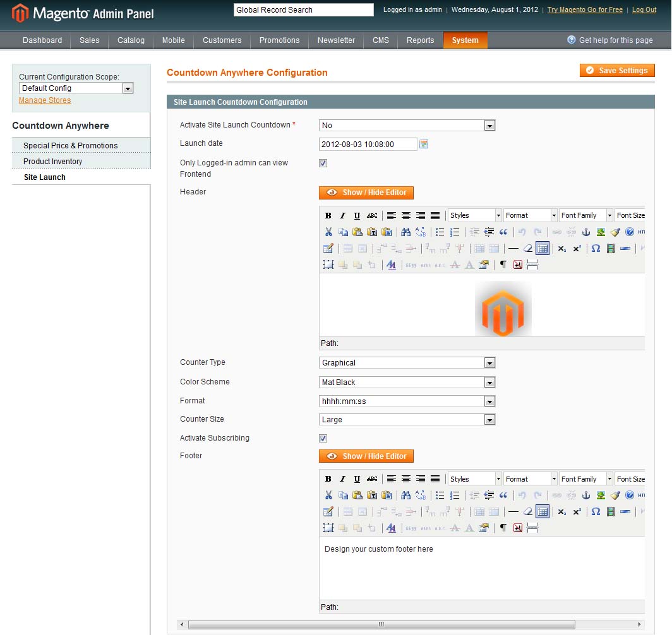Open Font Family dropdown in Header editor
The height and width of the screenshot is (635, 672).
[586, 215]
